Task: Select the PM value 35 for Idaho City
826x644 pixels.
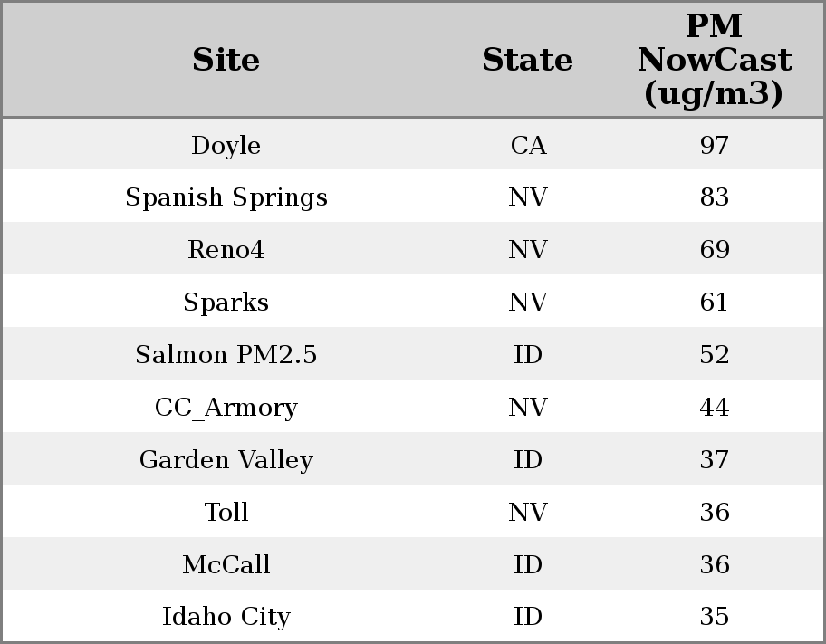Action: point(715,617)
